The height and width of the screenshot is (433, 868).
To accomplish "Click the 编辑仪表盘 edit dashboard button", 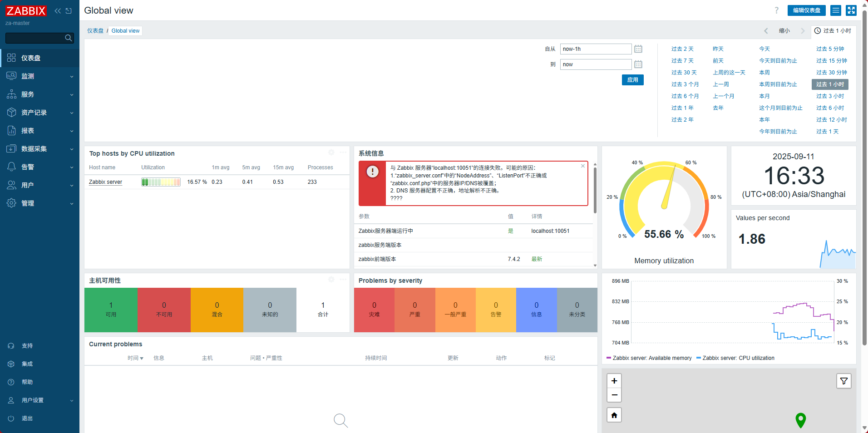I will point(806,10).
